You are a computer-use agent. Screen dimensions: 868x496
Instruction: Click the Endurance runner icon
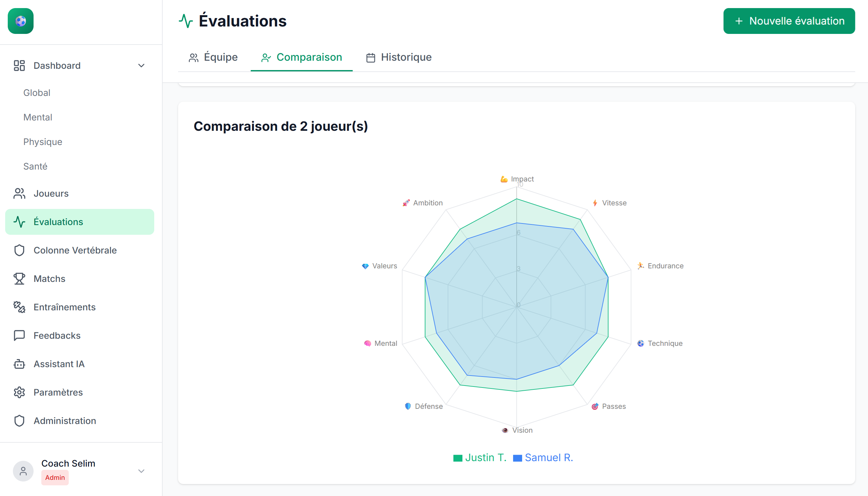pyautogui.click(x=641, y=266)
